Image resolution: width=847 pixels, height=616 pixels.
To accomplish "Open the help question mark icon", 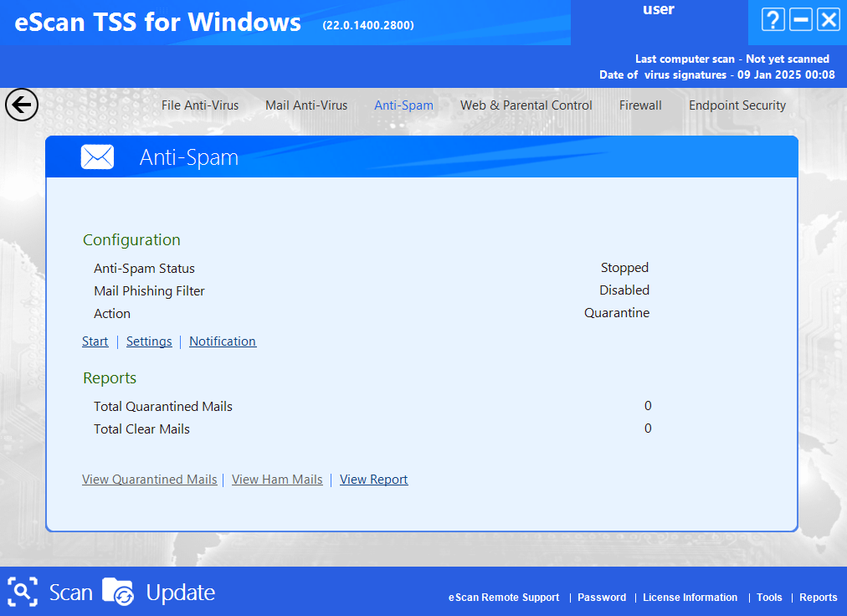I will click(x=773, y=20).
